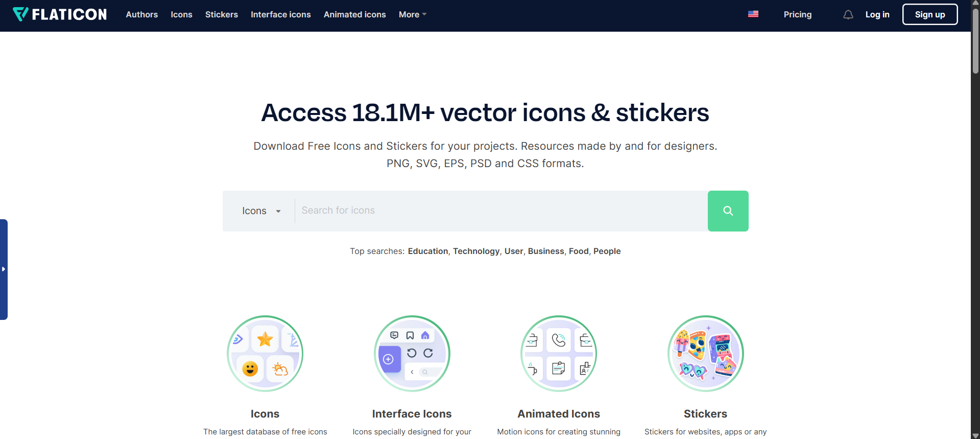Focus the Search for icons field
Viewport: 980px width, 439px height.
tap(501, 211)
